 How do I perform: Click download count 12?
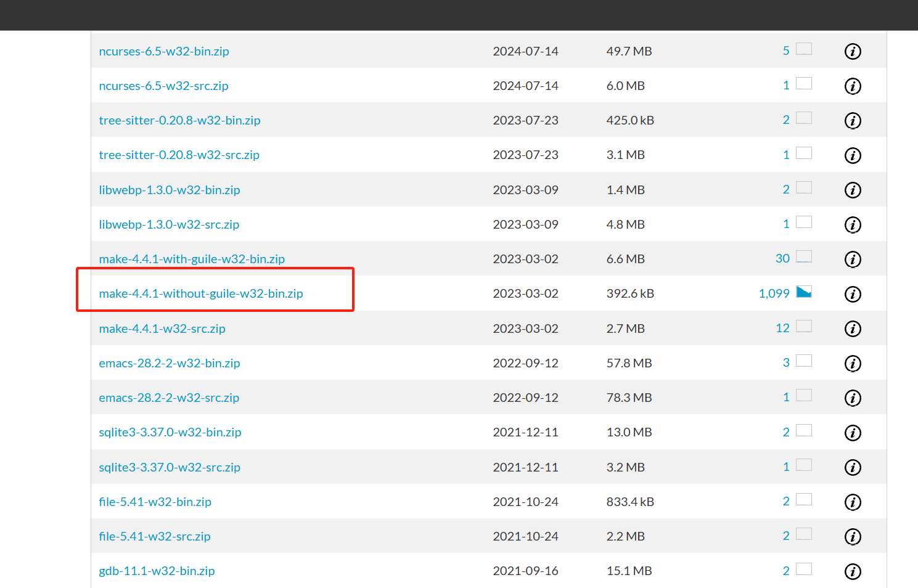[x=782, y=328]
